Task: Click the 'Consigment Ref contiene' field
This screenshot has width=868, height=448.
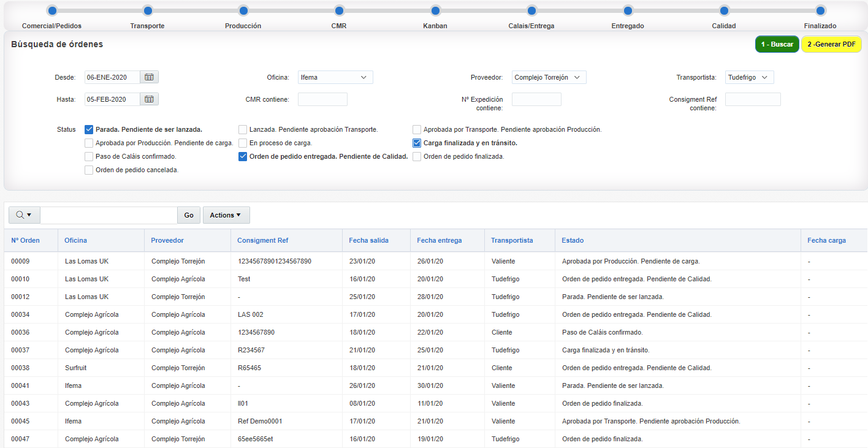Action: (753, 99)
